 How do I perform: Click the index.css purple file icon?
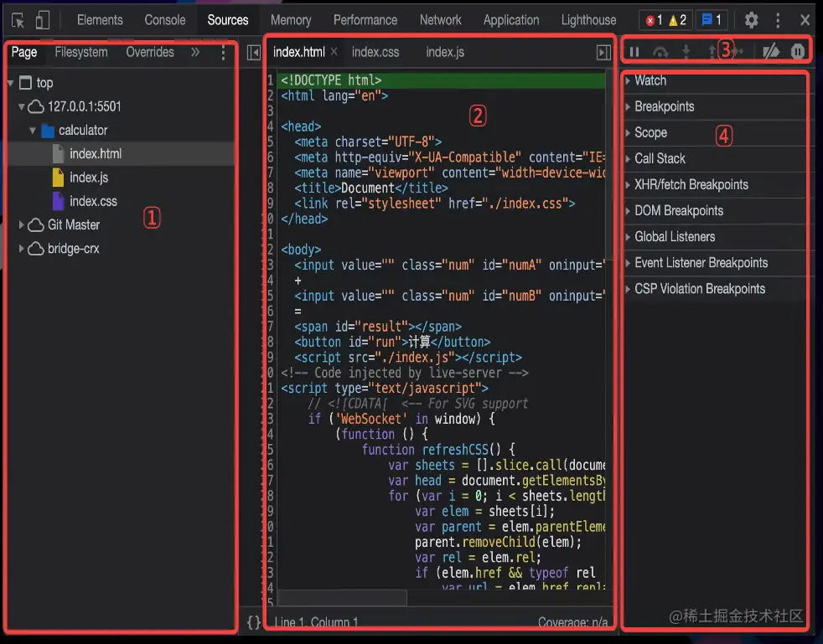59,201
